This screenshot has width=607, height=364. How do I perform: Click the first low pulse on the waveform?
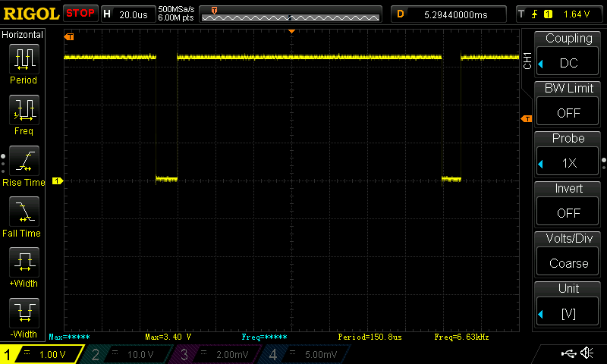pos(166,179)
